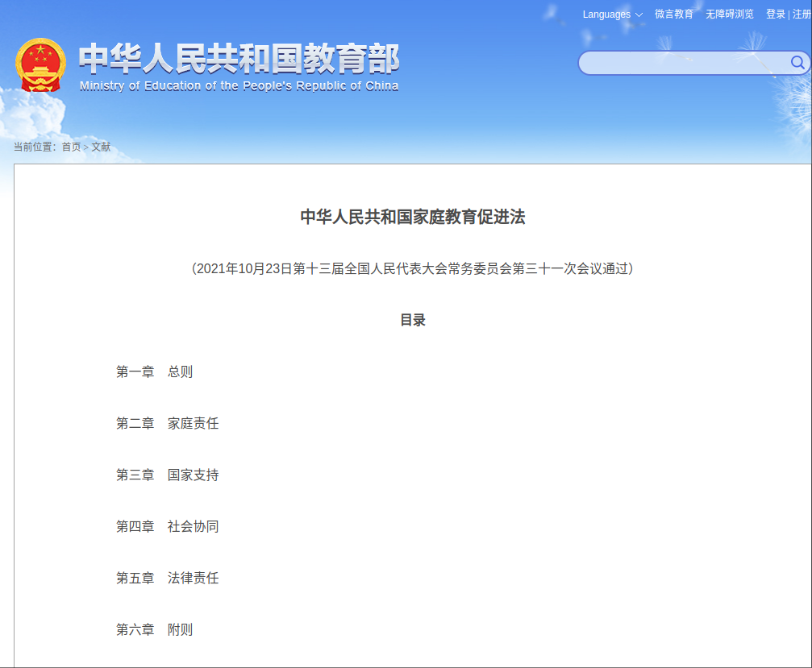The width and height of the screenshot is (812, 668).
Task: Open 无障碍浏览 accessibility mode
Action: click(x=728, y=15)
